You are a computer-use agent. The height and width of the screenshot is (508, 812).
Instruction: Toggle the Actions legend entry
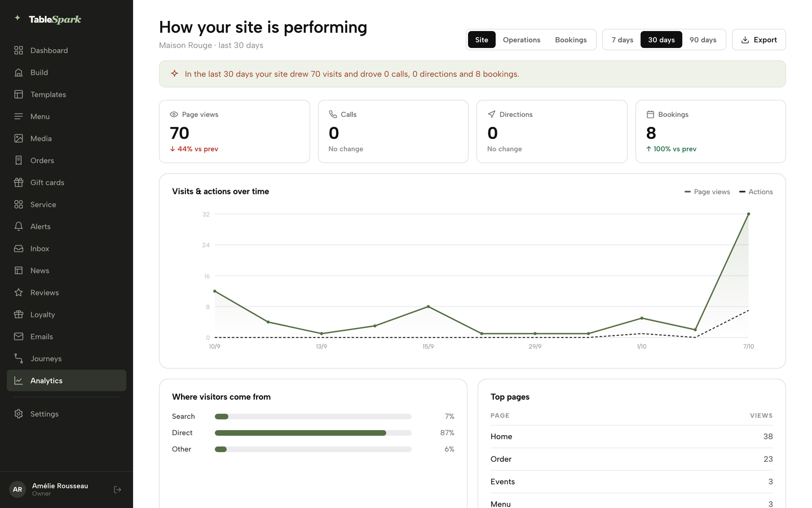(x=756, y=192)
